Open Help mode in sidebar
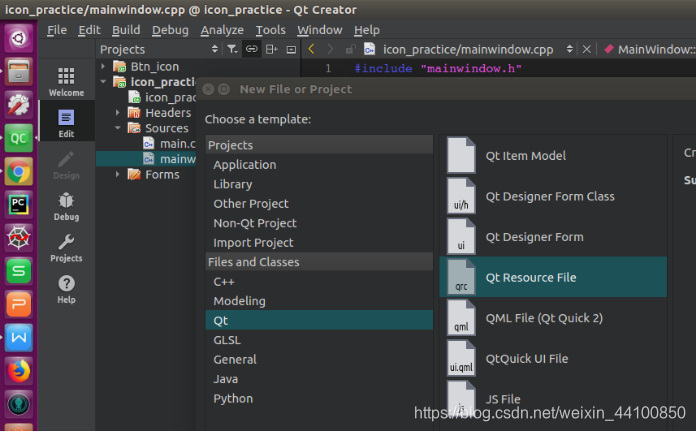 [66, 289]
